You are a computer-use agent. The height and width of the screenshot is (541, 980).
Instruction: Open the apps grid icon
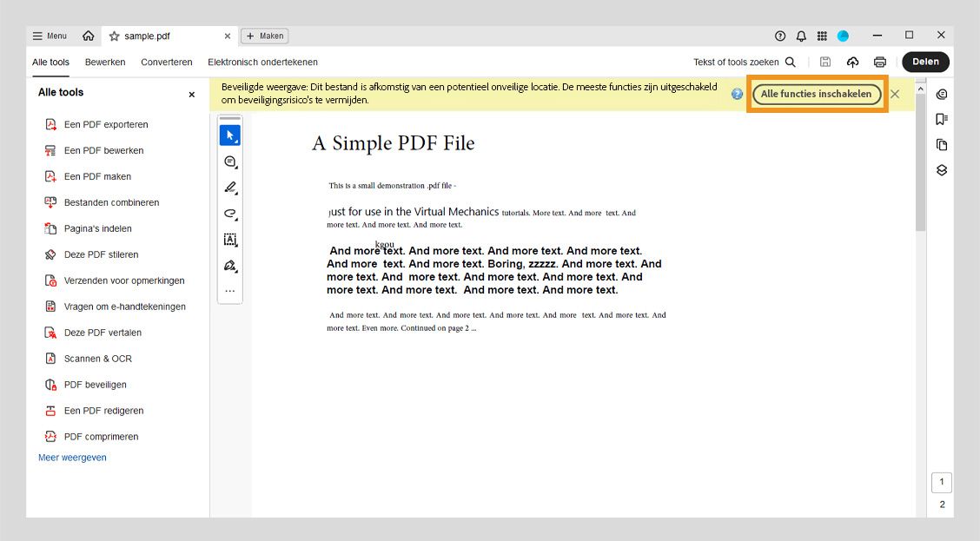click(822, 36)
